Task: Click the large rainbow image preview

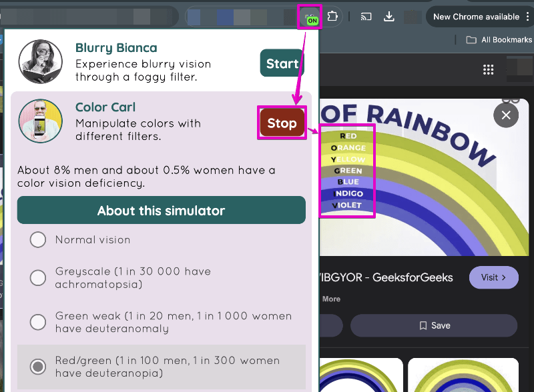Action: 424,177
